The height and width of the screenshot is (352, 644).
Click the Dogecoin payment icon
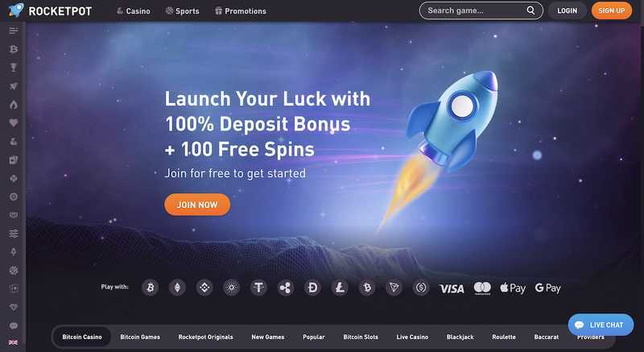click(x=312, y=288)
